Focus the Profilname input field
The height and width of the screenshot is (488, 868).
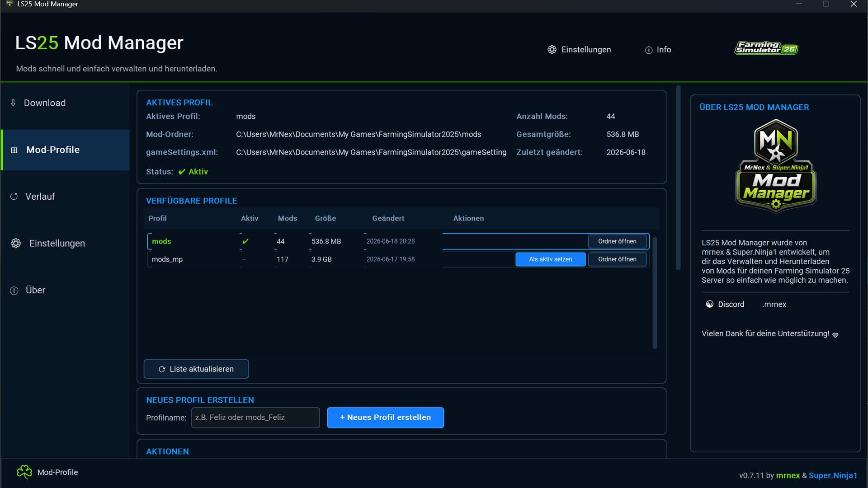click(x=255, y=418)
